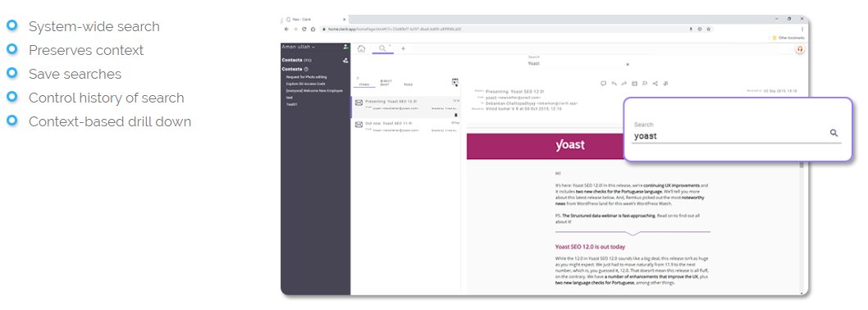Screen dimensions: 868x310
Task: Click the flag icon in message toolbar
Action: pos(645,84)
